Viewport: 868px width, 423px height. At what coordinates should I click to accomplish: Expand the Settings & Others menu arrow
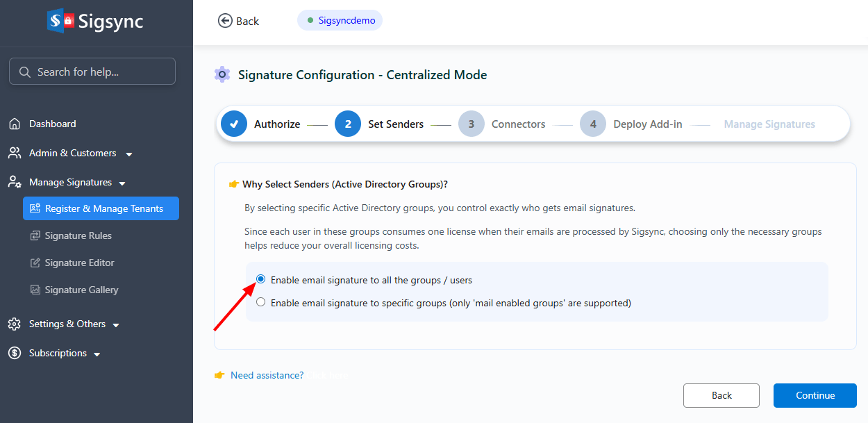(116, 325)
